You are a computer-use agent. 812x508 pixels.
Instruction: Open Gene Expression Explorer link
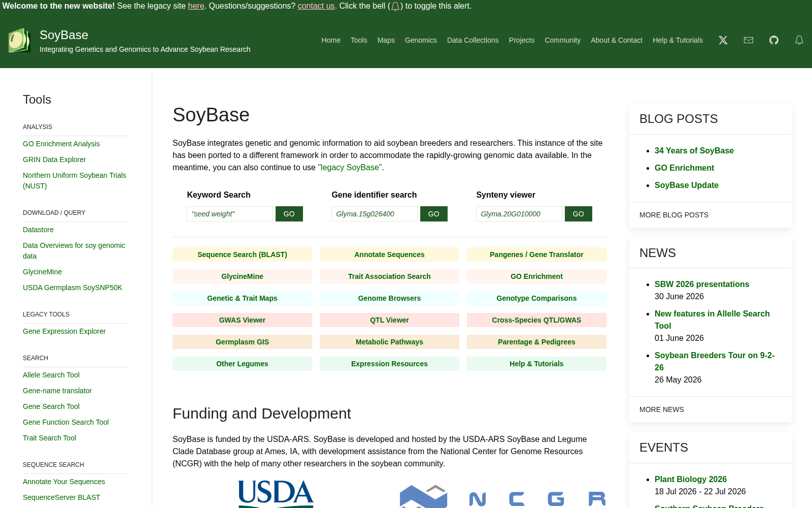64,331
